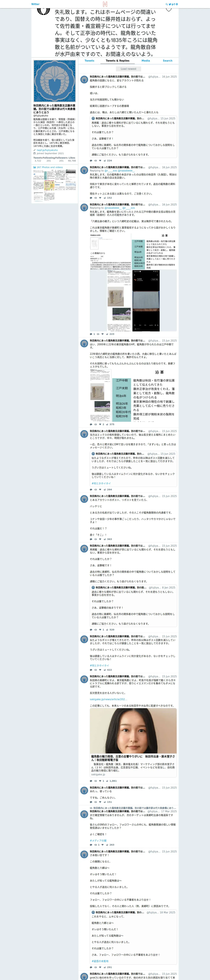This screenshot has height=980, width=210.
Task: Click the Tweets count 3,722
Action: [38, 161]
